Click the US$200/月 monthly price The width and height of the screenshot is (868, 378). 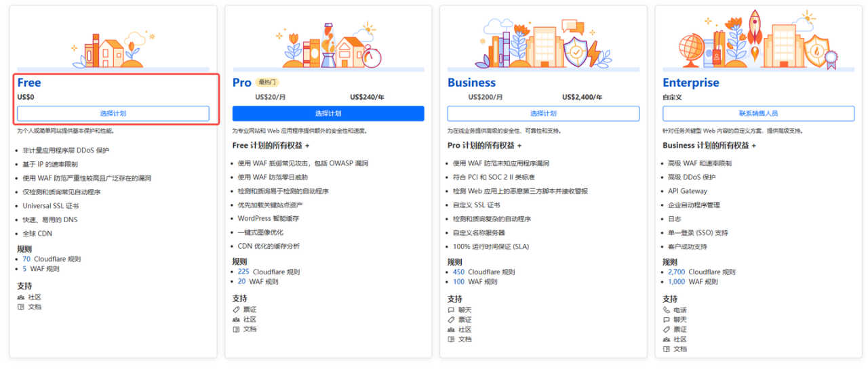486,97
